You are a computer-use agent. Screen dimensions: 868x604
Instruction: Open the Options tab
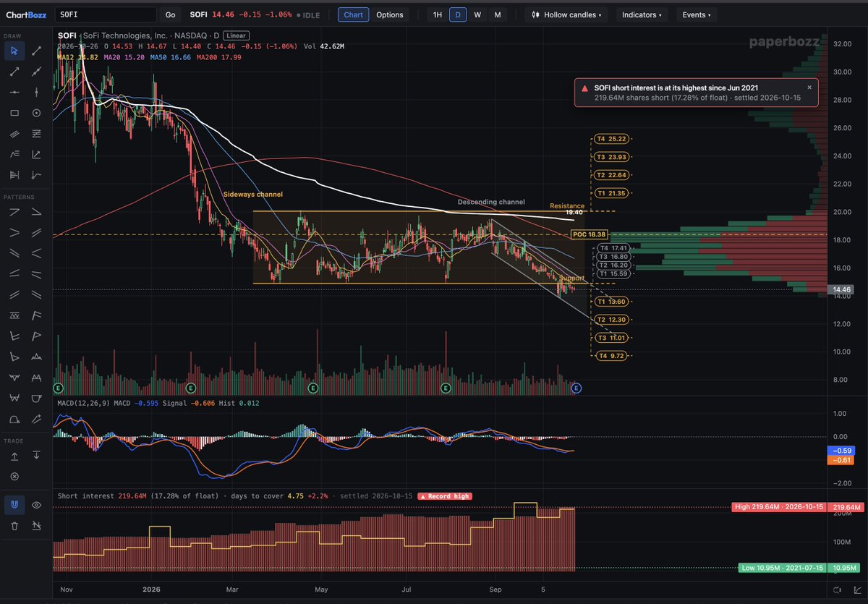(390, 14)
